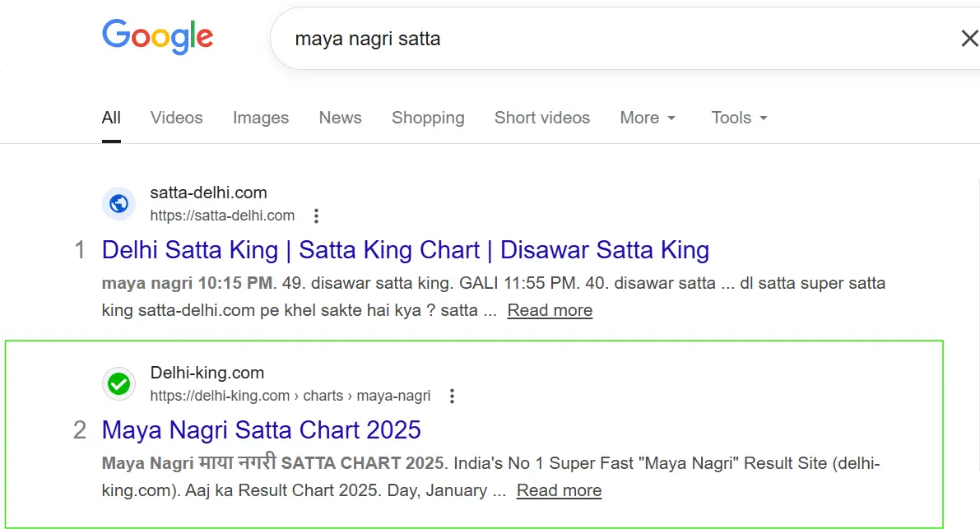Open the News tab
Viewport: 980px width, 529px height.
pyautogui.click(x=340, y=118)
